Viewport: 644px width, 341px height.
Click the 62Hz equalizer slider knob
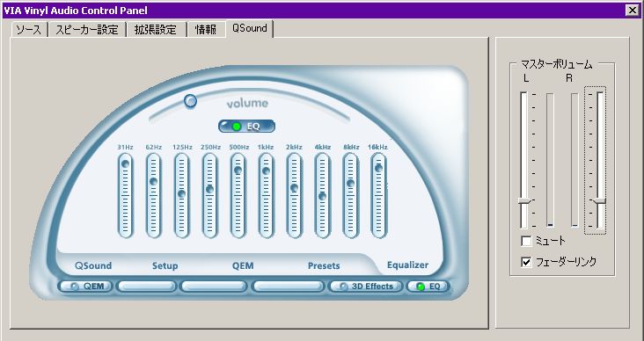coord(154,181)
